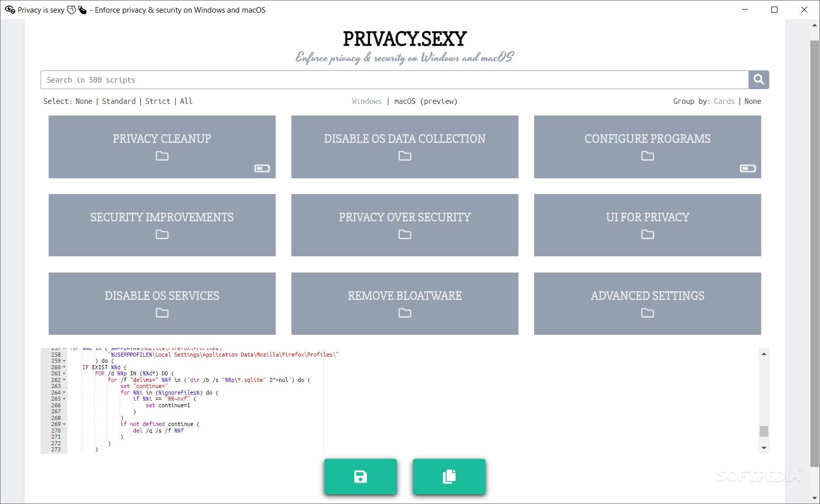Click the save script floppy icon button

pyautogui.click(x=360, y=477)
